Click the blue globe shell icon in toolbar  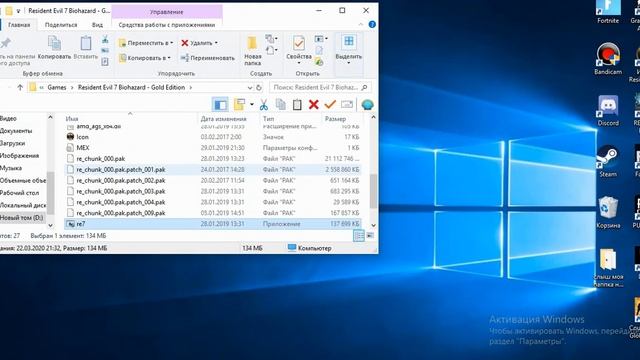pyautogui.click(x=367, y=105)
